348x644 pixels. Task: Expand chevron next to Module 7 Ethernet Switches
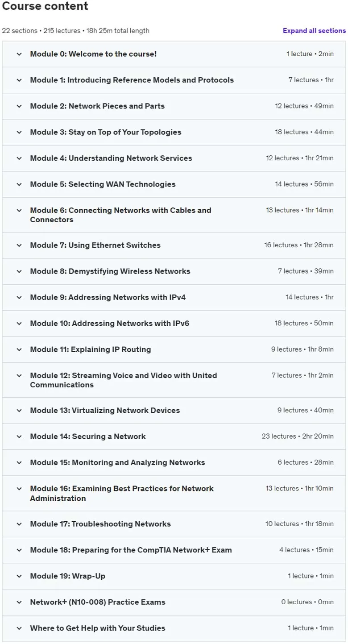click(19, 245)
